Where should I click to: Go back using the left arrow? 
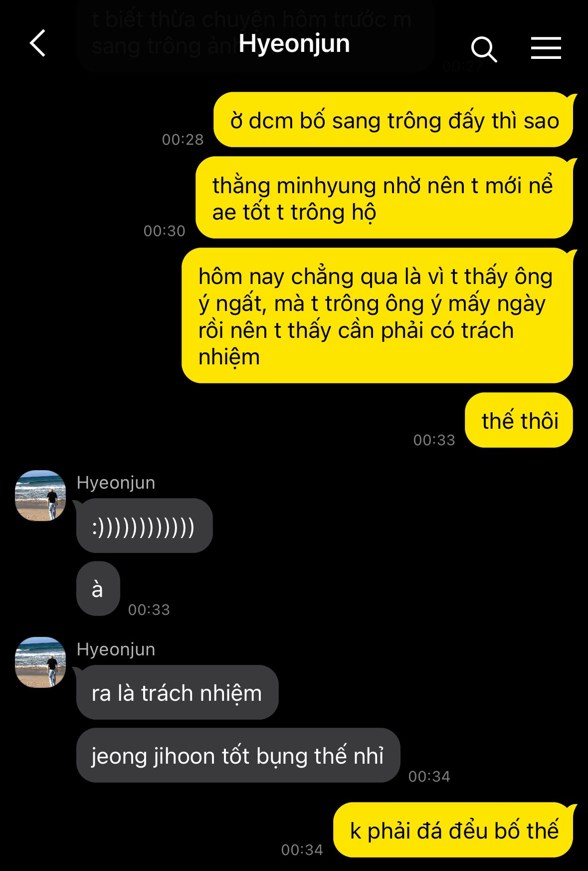[x=38, y=43]
